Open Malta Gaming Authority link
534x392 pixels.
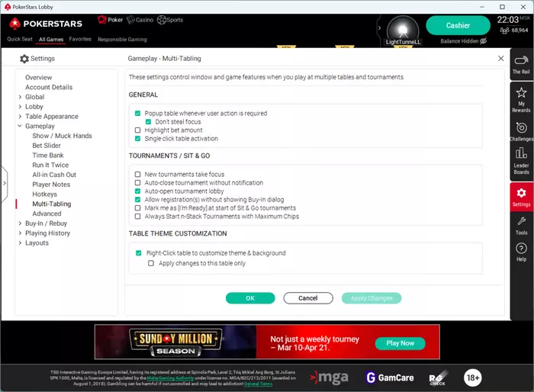pyautogui.click(x=170, y=378)
